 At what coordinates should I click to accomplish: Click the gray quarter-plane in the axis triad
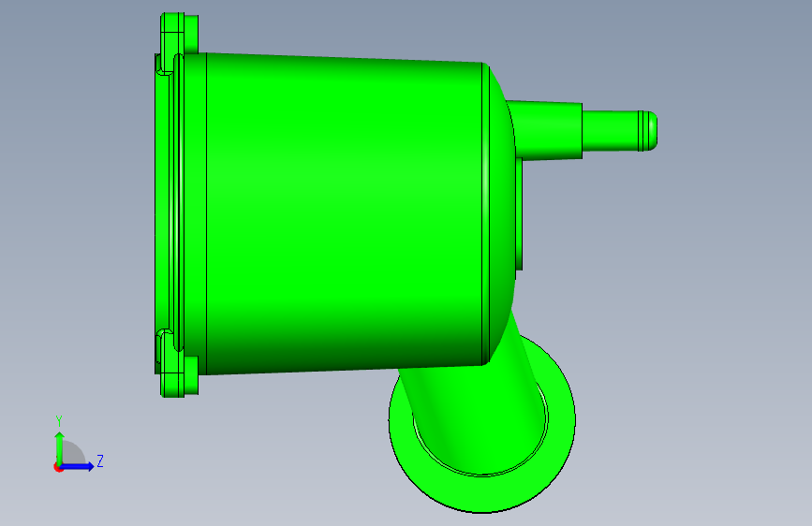[x=73, y=452]
